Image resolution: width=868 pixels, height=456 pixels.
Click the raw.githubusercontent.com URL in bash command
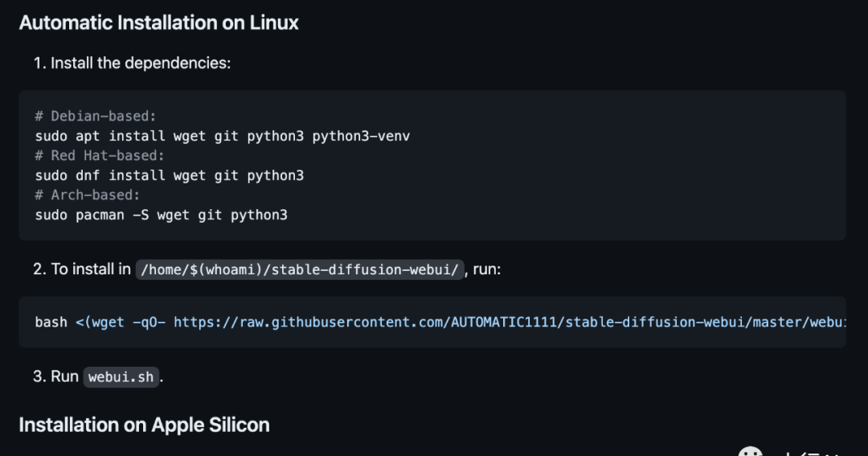[510, 322]
